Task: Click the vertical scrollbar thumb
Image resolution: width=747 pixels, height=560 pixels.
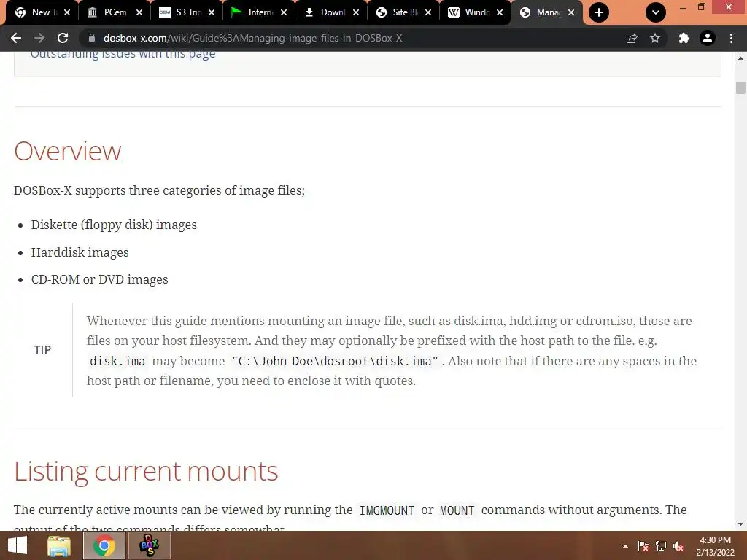Action: tap(740, 88)
